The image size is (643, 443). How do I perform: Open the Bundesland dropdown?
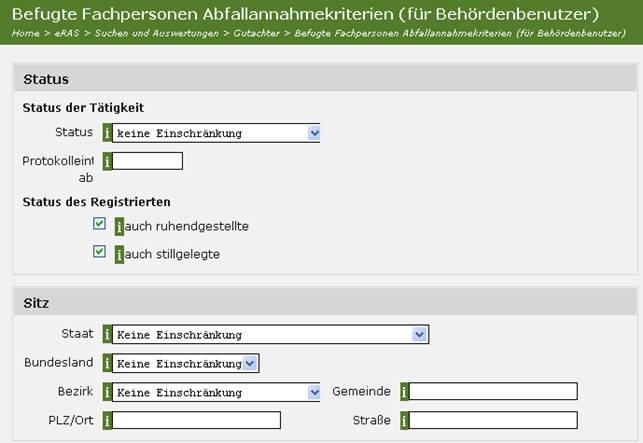(250, 363)
